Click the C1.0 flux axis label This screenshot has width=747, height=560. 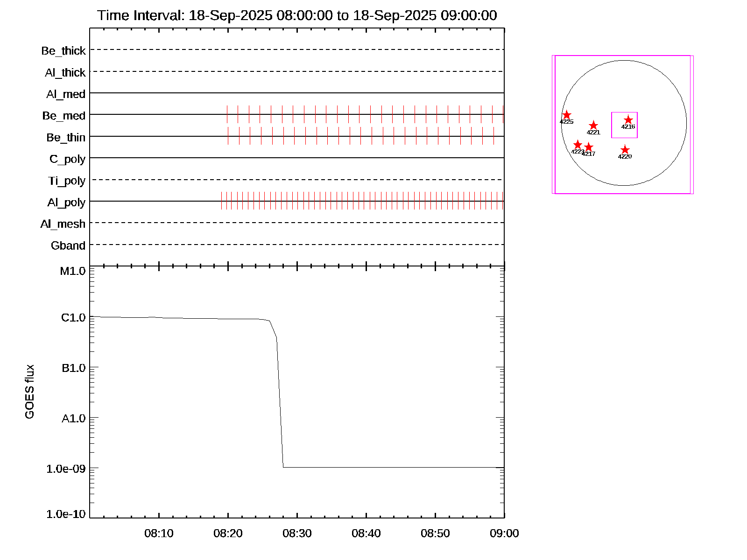click(73, 318)
